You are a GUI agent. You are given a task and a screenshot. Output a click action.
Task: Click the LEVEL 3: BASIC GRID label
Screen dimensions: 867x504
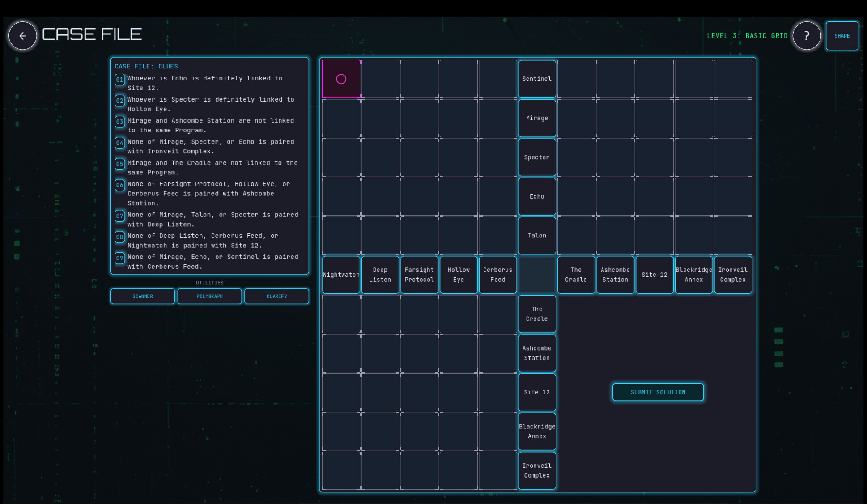747,36
